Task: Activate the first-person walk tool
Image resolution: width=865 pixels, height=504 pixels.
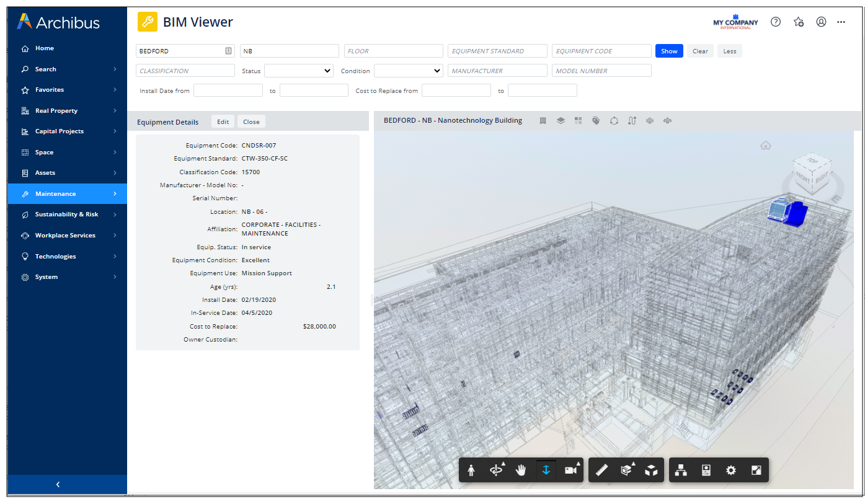Action: [471, 471]
